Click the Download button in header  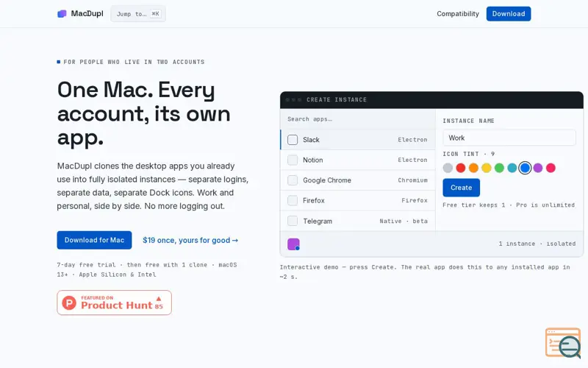tap(509, 14)
